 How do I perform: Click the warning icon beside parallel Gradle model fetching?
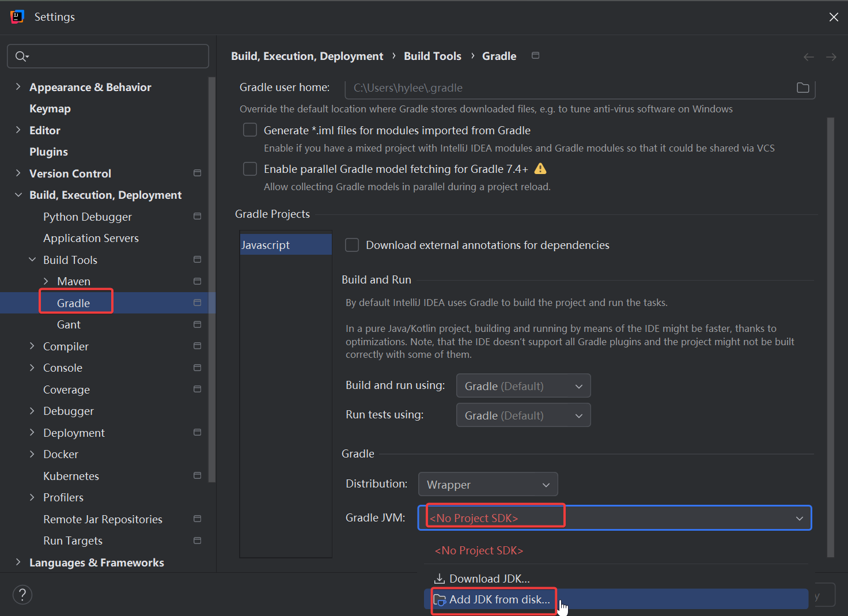pyautogui.click(x=540, y=169)
